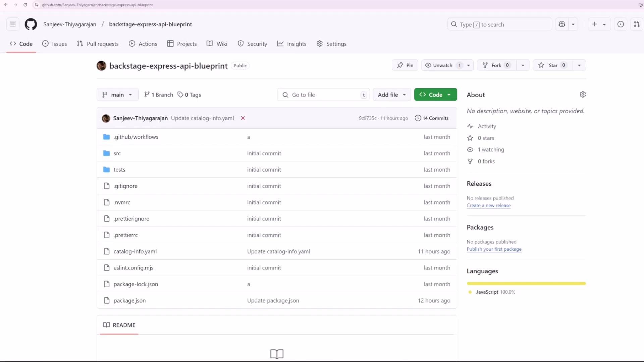Screen dimensions: 644x362
Task: Open the Copilot chat icon
Action: pyautogui.click(x=562, y=24)
